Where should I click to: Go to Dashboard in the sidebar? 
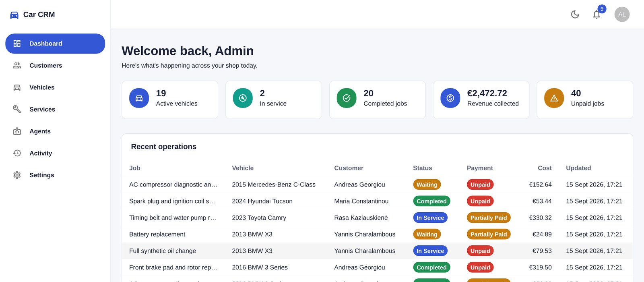coord(55,44)
